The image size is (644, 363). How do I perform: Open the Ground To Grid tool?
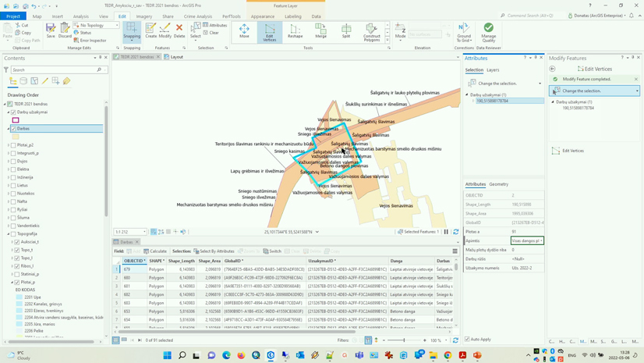(x=464, y=32)
